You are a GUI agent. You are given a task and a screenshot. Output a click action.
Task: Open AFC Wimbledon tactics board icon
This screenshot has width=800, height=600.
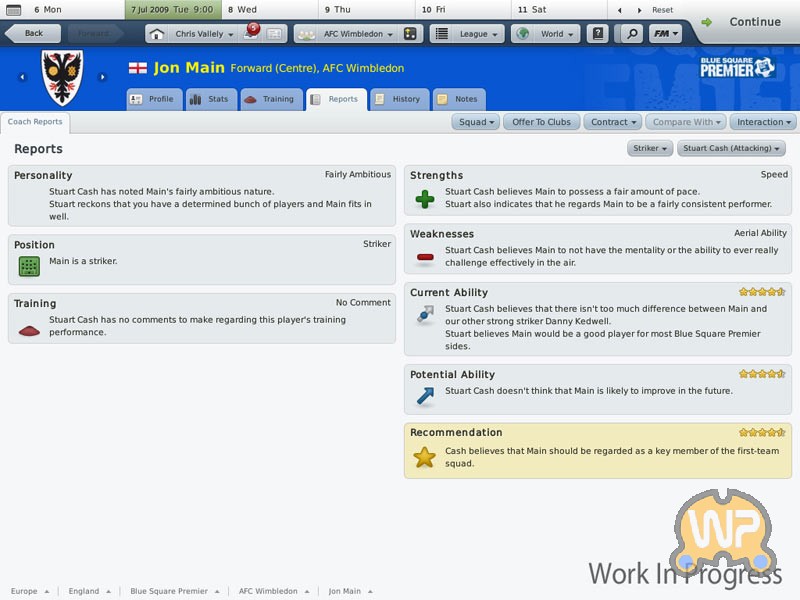click(x=410, y=34)
